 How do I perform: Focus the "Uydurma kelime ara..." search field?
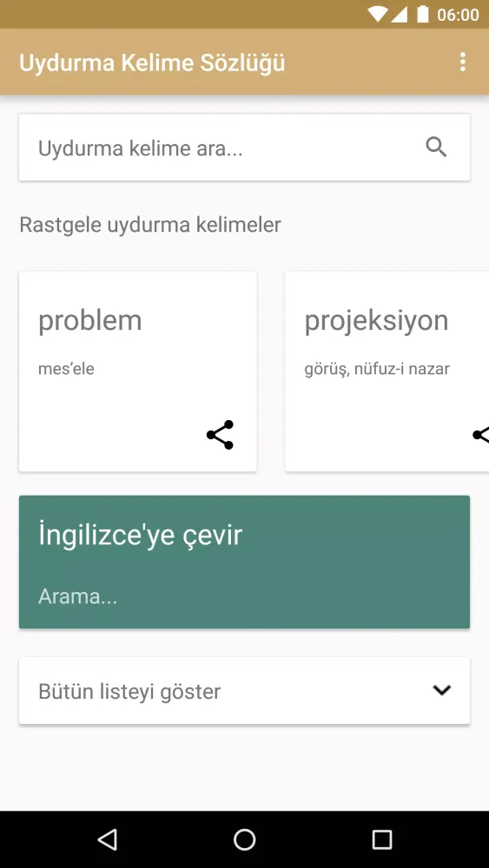pyautogui.click(x=244, y=148)
